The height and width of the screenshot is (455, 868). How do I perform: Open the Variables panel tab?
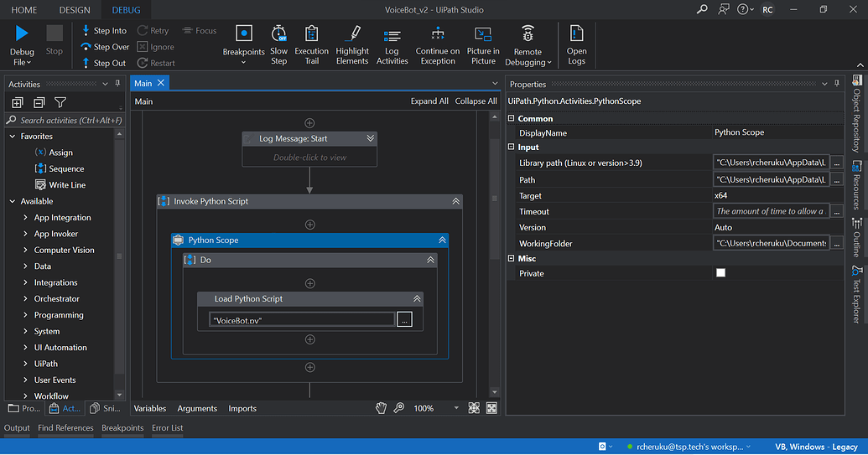click(150, 408)
